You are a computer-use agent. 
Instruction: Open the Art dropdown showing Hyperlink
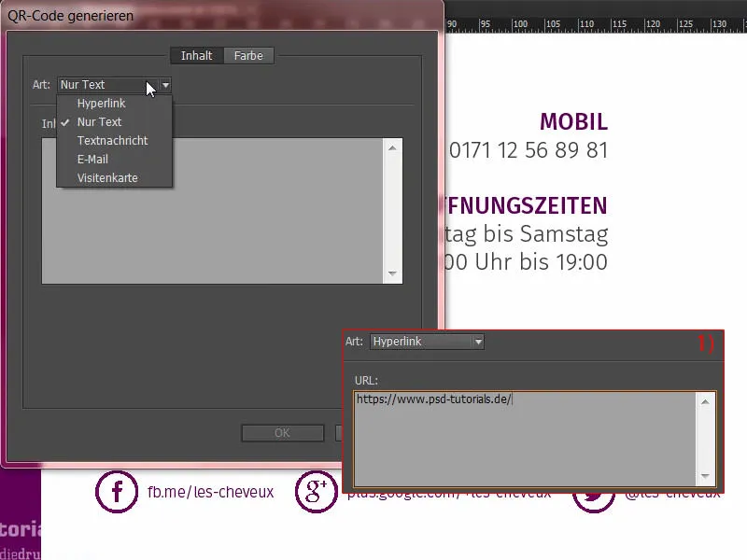pos(427,342)
